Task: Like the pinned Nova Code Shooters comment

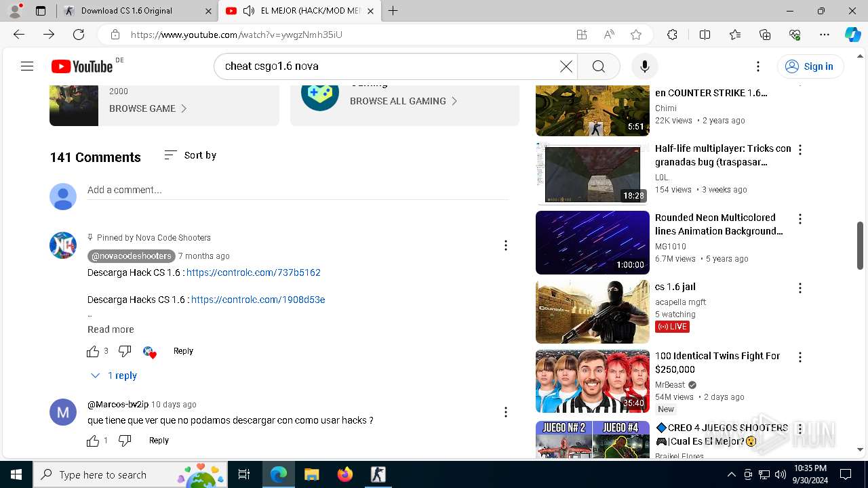Action: pos(93,351)
